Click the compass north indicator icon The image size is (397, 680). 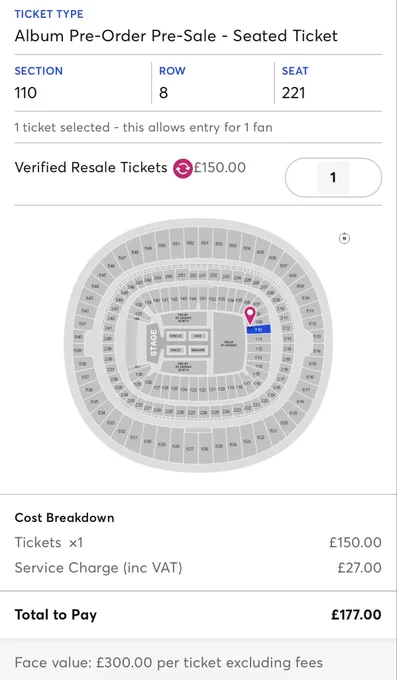click(x=345, y=238)
